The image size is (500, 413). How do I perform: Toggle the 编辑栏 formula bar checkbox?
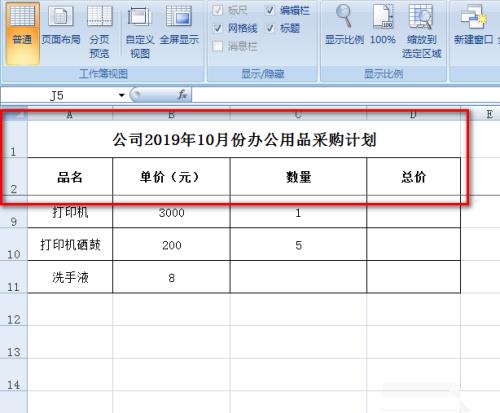(270, 10)
